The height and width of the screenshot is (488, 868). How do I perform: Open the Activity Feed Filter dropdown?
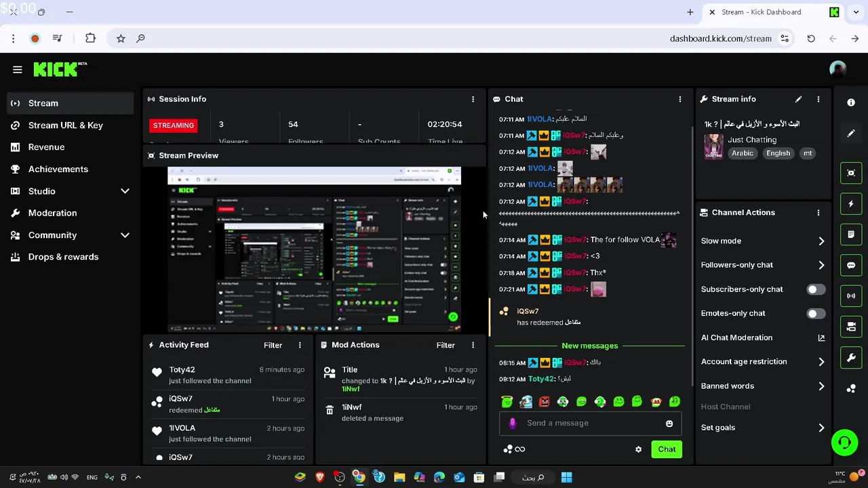click(x=273, y=345)
